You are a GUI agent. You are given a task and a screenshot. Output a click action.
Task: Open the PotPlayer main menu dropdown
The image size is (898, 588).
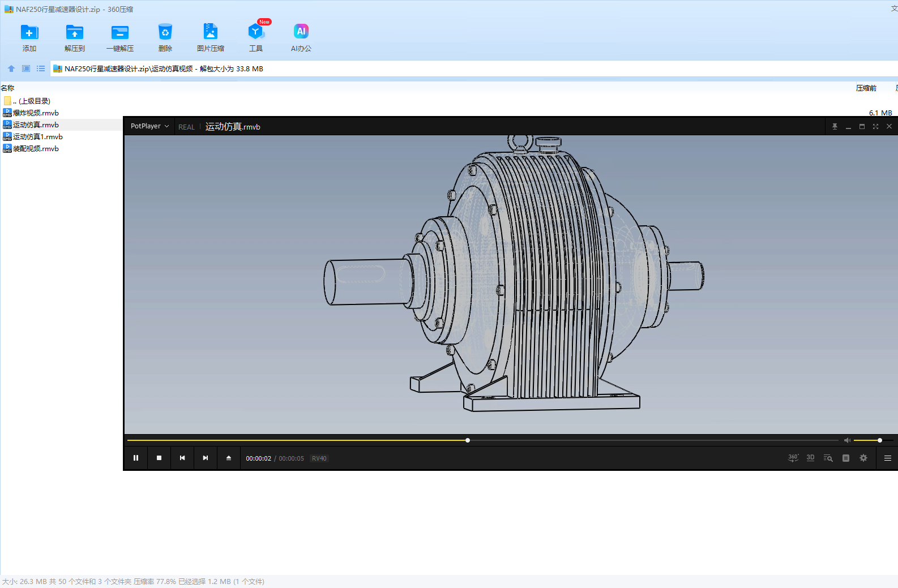click(x=149, y=126)
